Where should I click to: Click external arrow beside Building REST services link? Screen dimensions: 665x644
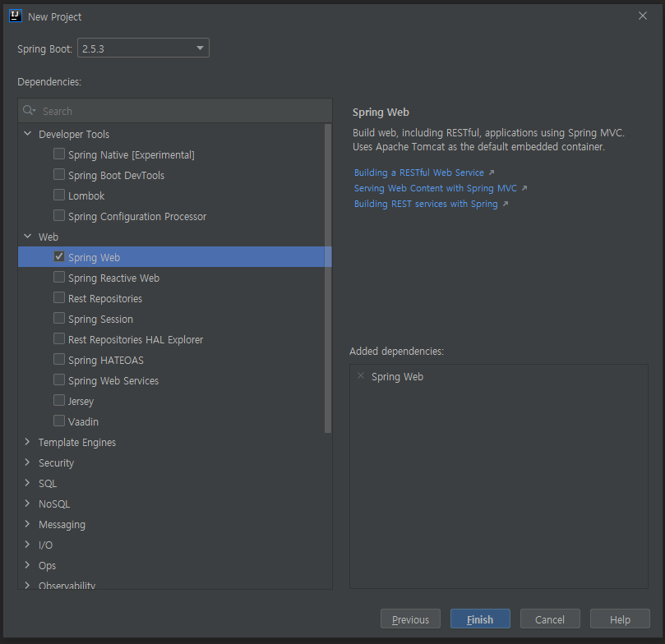pyautogui.click(x=506, y=204)
